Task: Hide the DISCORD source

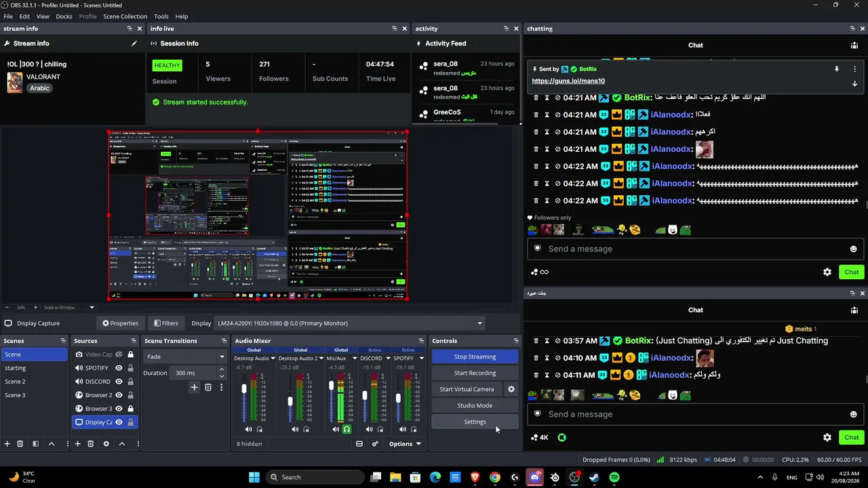Action: click(x=119, y=382)
